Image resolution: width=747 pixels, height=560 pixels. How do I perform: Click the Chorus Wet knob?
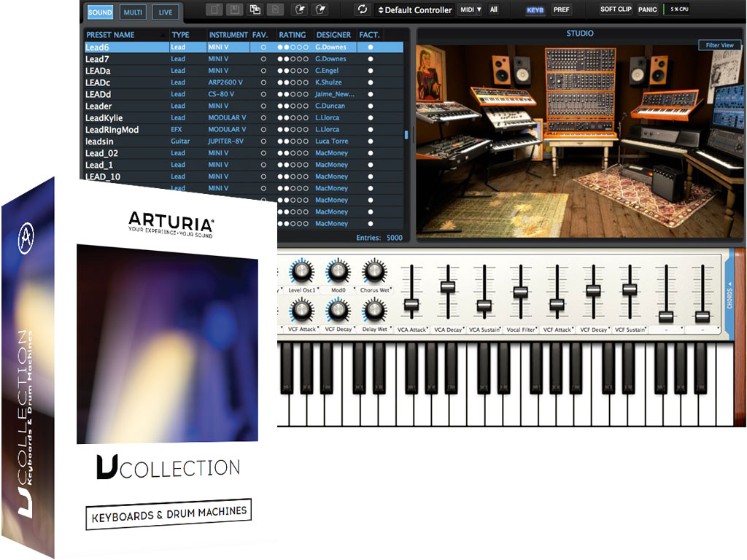click(x=374, y=272)
